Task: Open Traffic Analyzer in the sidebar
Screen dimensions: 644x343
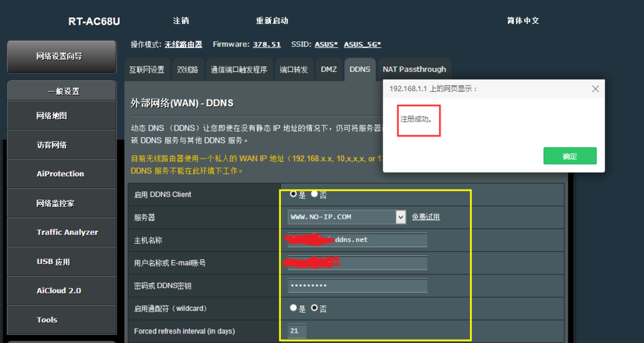Action: coord(62,233)
